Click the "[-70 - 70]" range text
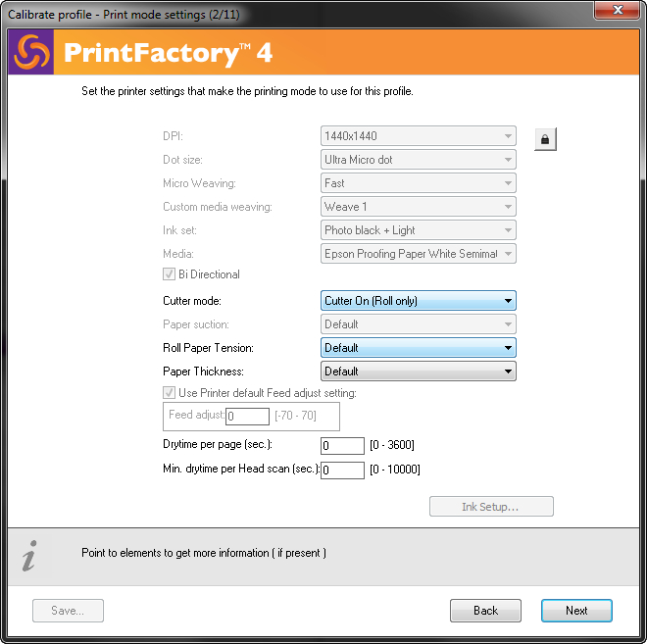 [x=295, y=416]
